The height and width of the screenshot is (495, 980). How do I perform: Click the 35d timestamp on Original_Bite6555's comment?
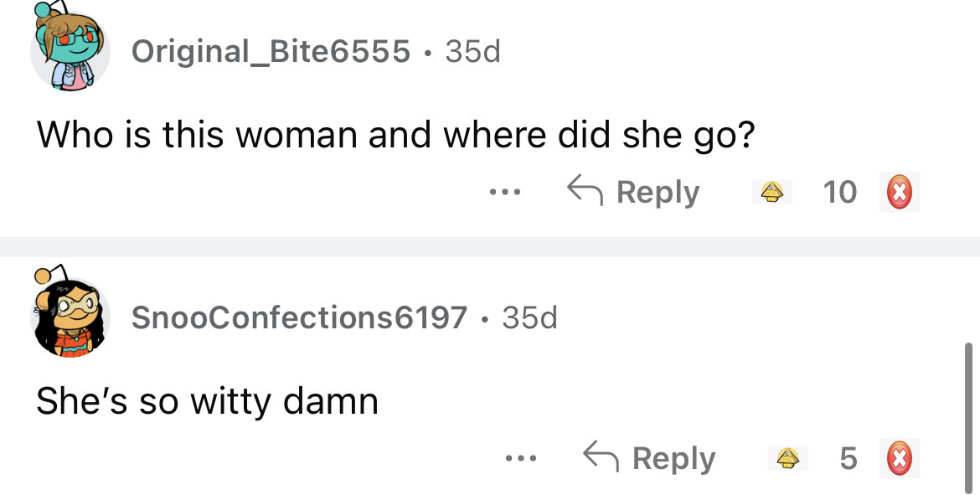pyautogui.click(x=472, y=52)
